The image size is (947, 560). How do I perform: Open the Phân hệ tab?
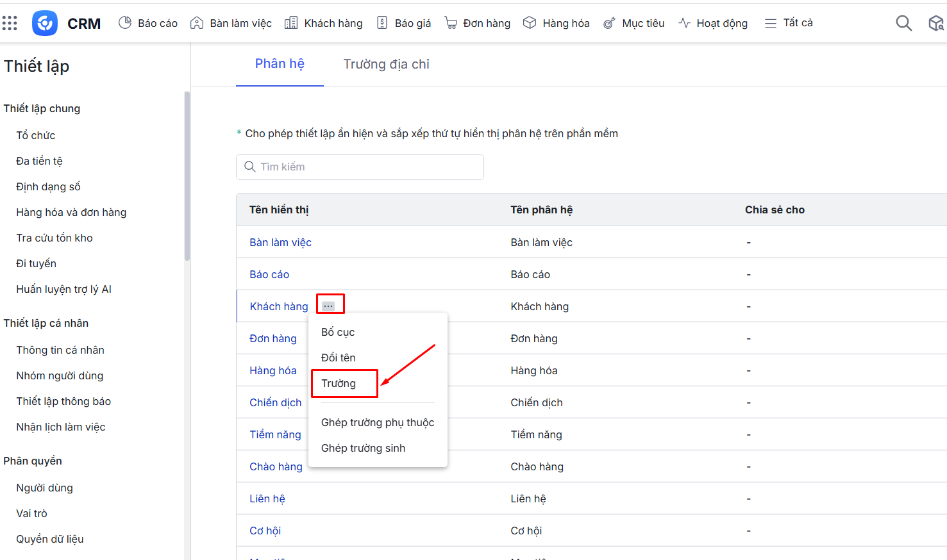(x=280, y=64)
